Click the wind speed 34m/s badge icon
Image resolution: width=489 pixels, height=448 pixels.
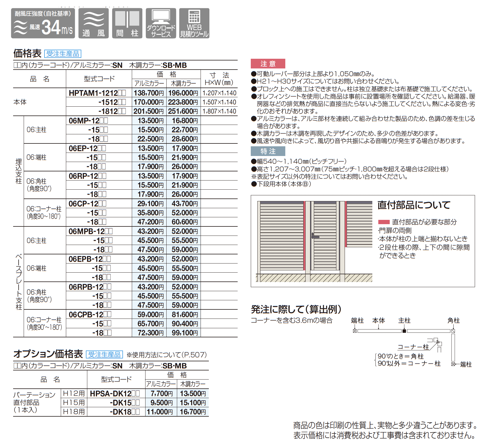tap(43, 23)
